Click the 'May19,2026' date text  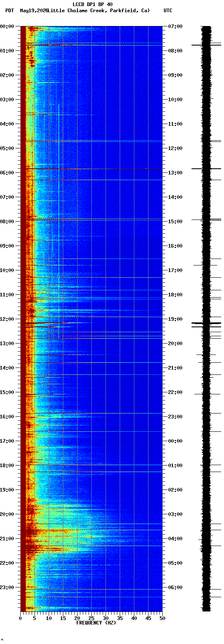tap(34, 11)
